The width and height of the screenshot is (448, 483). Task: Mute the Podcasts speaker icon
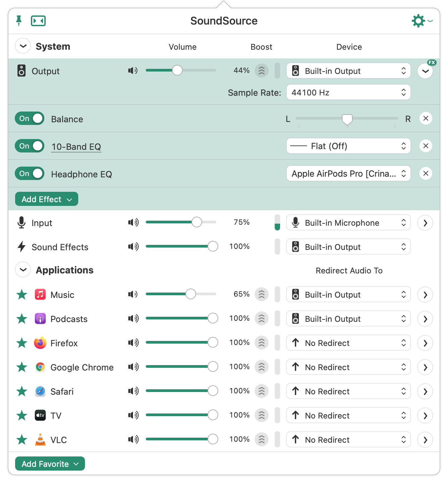point(133,318)
